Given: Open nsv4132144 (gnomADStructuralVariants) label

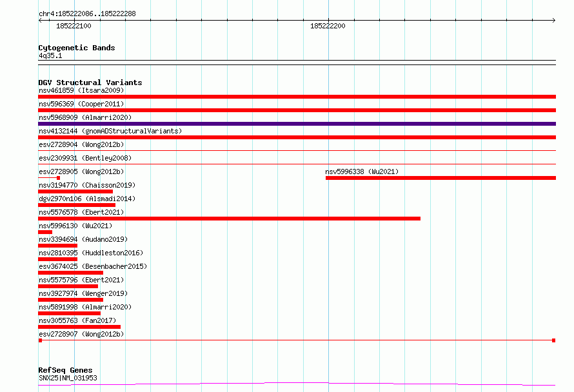Looking at the screenshot, I should (x=110, y=131).
